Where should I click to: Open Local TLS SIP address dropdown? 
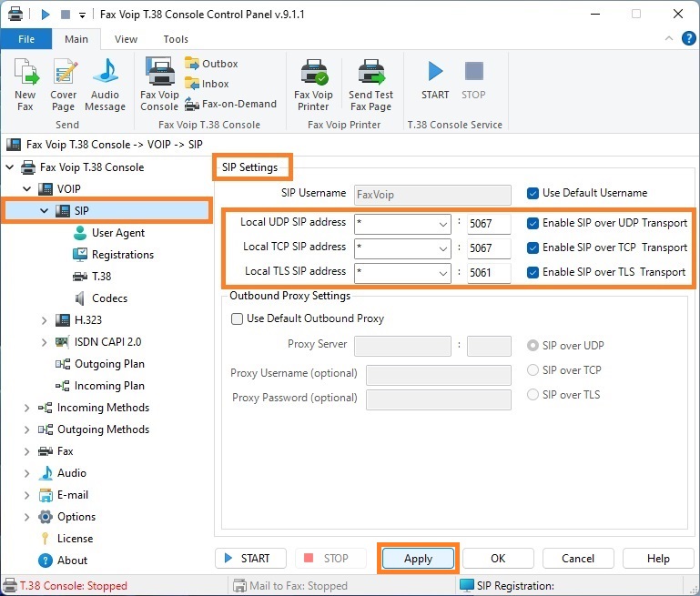[x=443, y=273]
